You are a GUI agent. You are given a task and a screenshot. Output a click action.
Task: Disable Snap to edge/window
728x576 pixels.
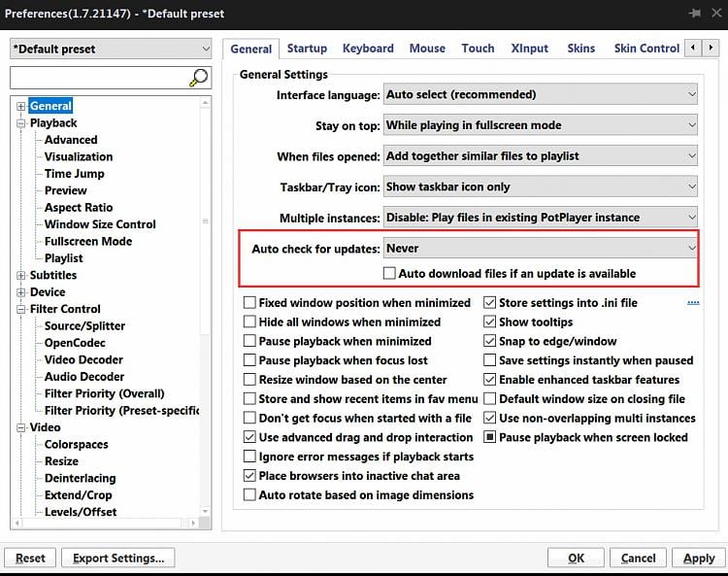(490, 341)
